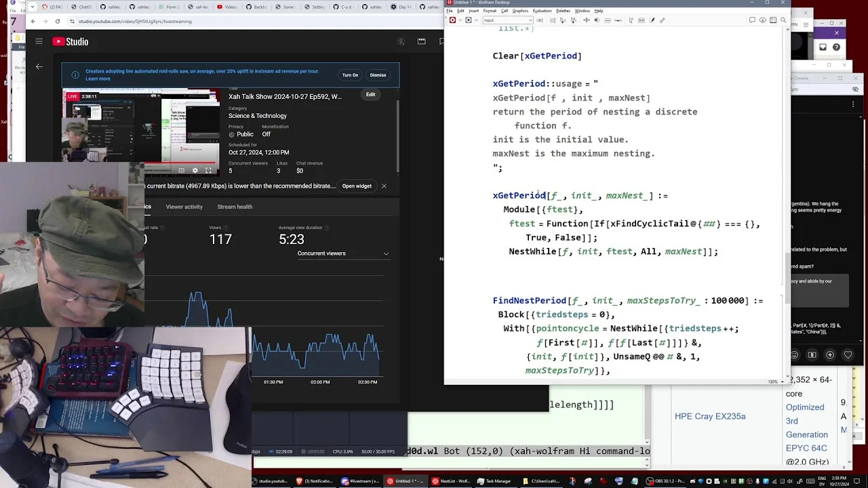This screenshot has height=488, width=868.
Task: Open dropdown arrow beside kernel icon
Action: [x=476, y=20]
